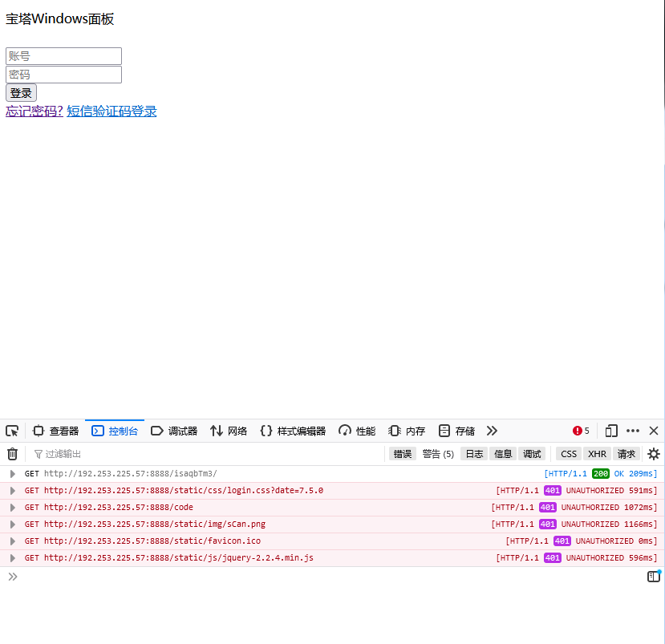This screenshot has height=644, width=665.
Task: Open the DevTools more options menu
Action: pos(633,431)
